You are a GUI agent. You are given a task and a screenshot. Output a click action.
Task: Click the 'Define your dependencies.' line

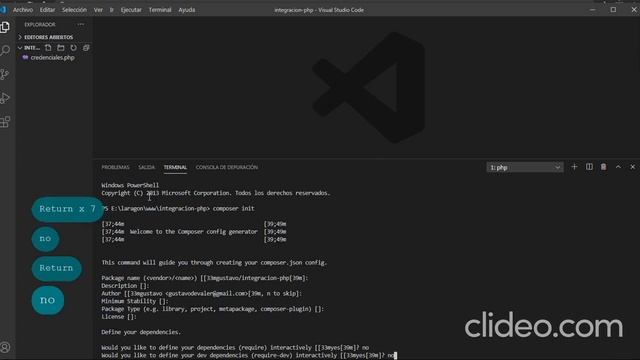pos(141,332)
